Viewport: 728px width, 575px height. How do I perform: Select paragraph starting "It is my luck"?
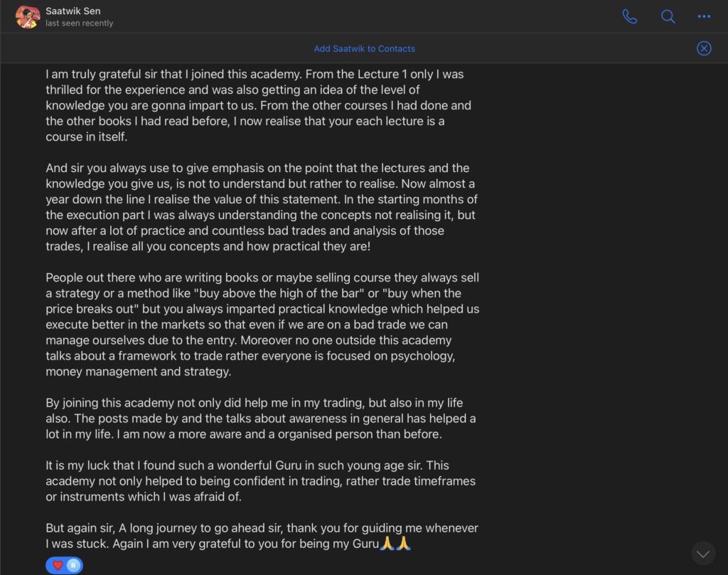(260, 480)
